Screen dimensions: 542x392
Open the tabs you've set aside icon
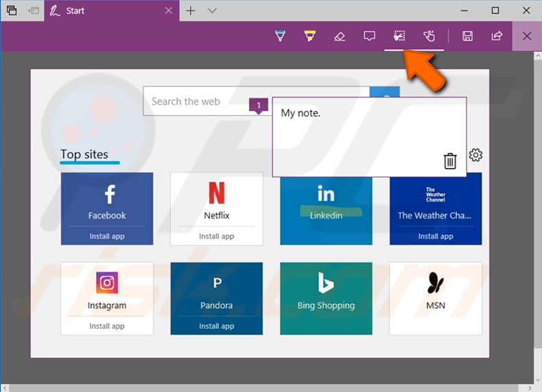[12, 10]
